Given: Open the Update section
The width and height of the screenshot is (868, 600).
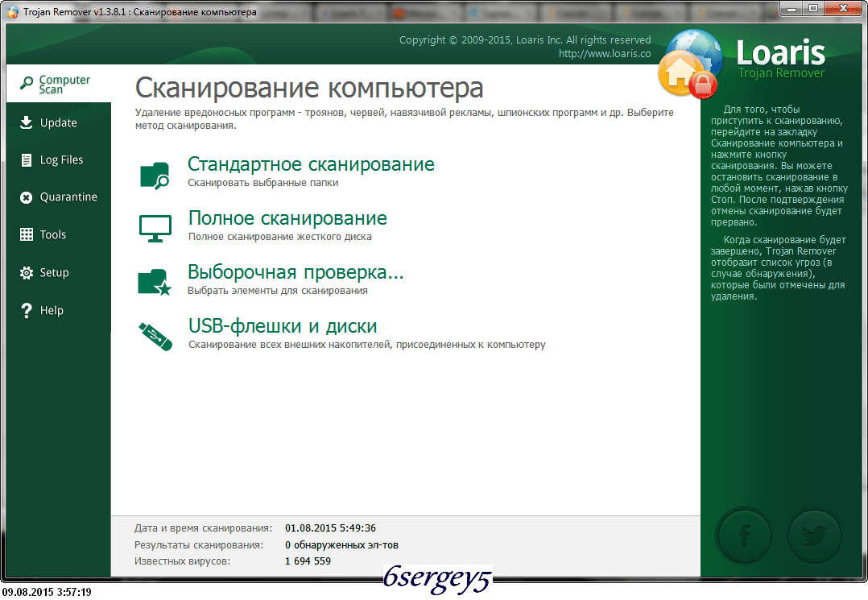Looking at the screenshot, I should coord(59,122).
